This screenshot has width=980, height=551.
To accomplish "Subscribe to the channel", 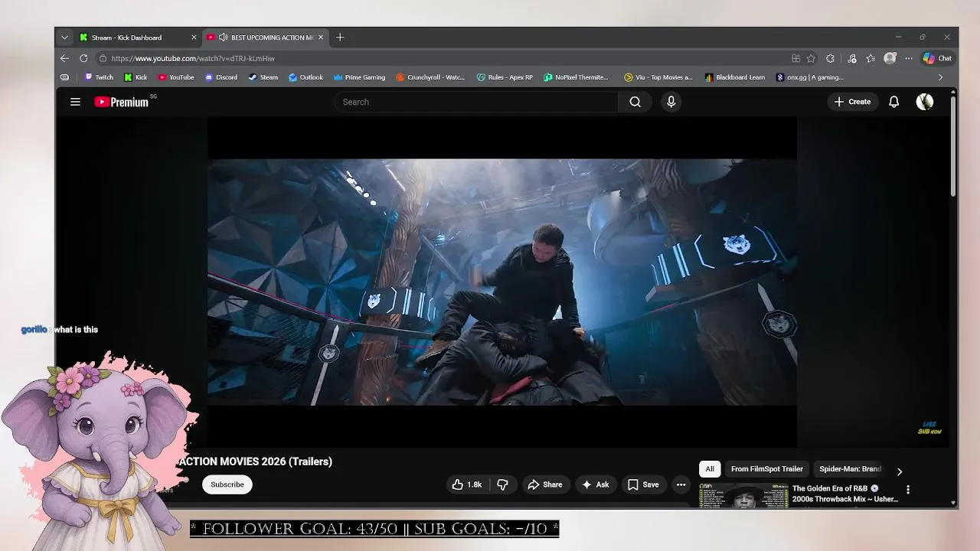I will click(x=227, y=484).
